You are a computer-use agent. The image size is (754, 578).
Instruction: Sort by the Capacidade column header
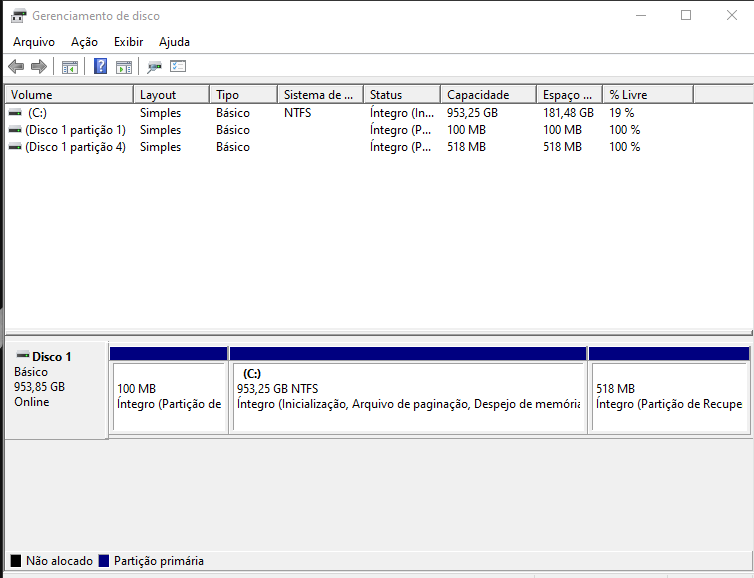[x=489, y=95]
